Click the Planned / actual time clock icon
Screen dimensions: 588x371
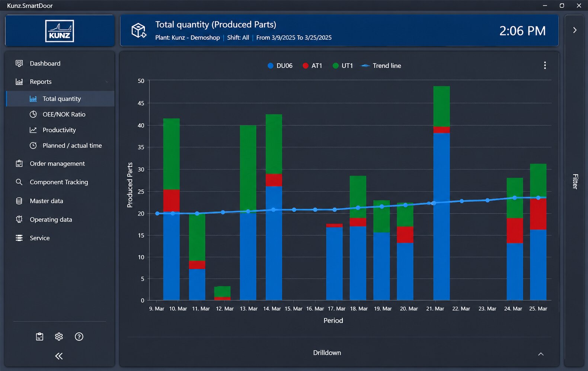click(33, 146)
